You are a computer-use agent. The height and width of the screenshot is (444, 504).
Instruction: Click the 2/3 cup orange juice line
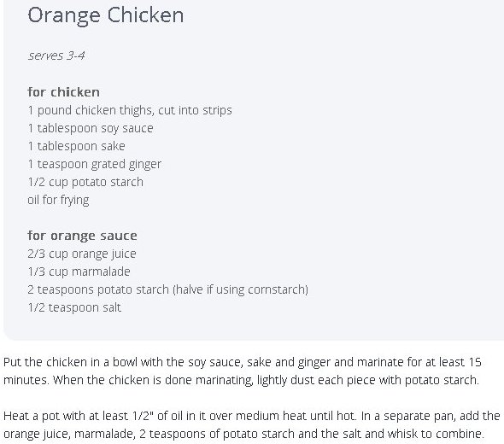pyautogui.click(x=82, y=254)
